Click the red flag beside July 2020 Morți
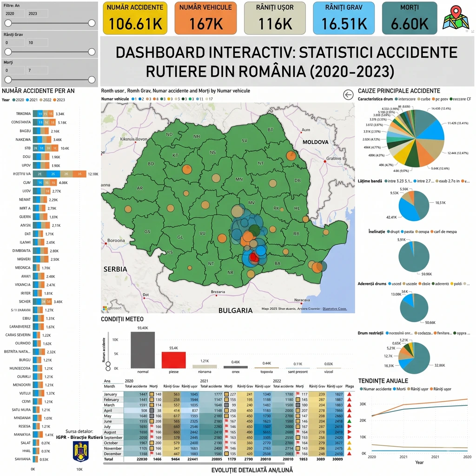 [x=152, y=427]
